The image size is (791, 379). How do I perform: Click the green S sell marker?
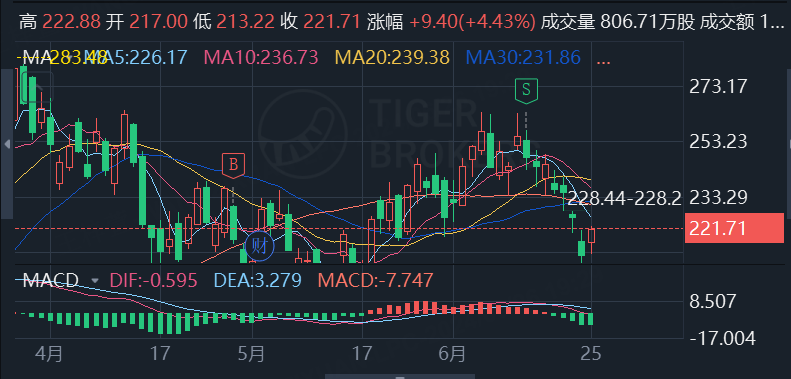(x=526, y=90)
